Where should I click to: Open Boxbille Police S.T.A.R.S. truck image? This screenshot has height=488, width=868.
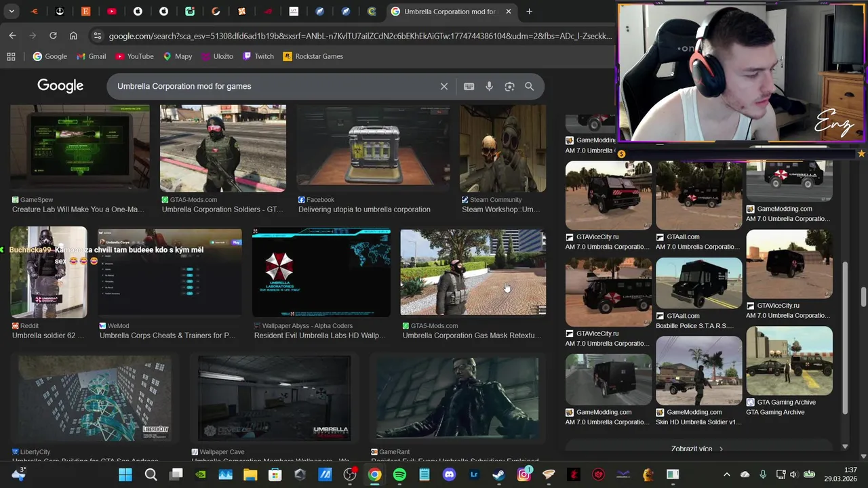click(698, 282)
